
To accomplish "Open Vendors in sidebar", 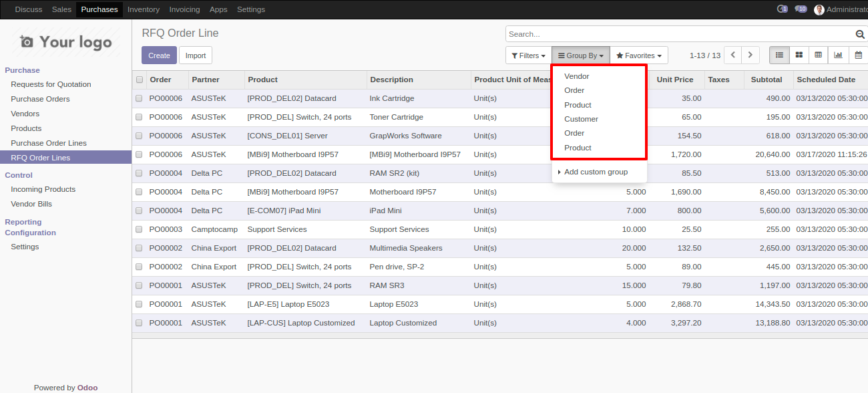I will tap(25, 114).
